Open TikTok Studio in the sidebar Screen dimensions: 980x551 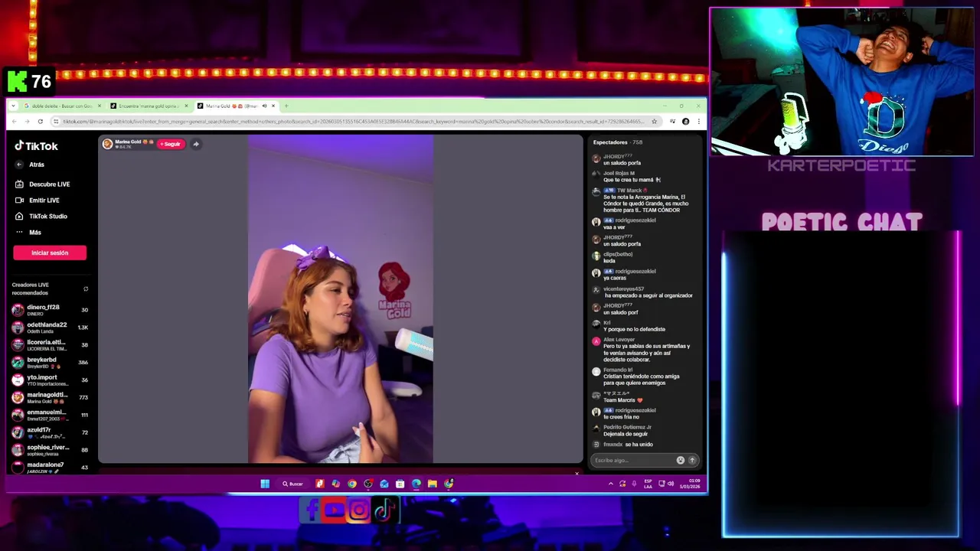pos(41,217)
